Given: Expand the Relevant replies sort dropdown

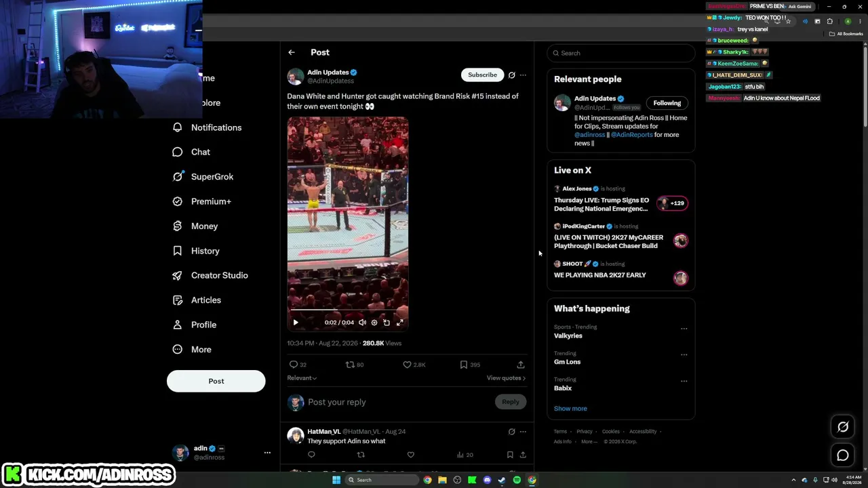Looking at the screenshot, I should tap(302, 378).
